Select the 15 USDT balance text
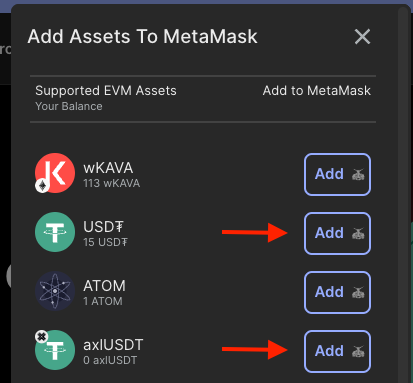The height and width of the screenshot is (383, 413). click(105, 242)
